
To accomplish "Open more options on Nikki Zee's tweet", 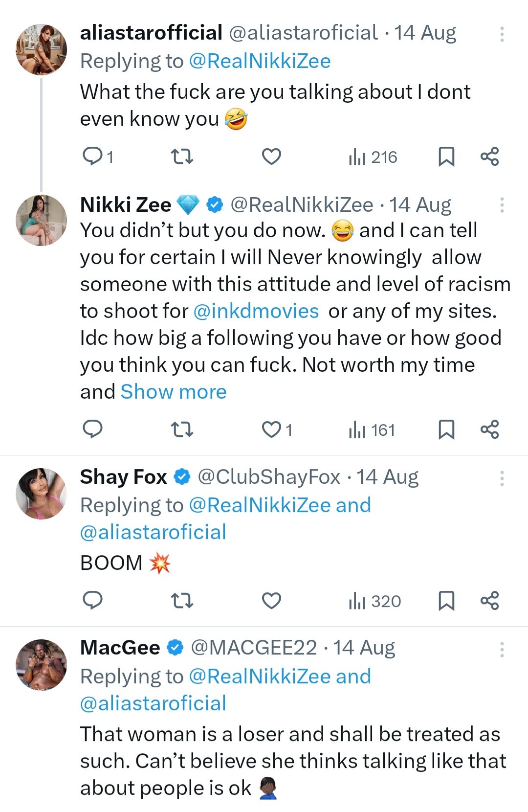I will tap(502, 205).
